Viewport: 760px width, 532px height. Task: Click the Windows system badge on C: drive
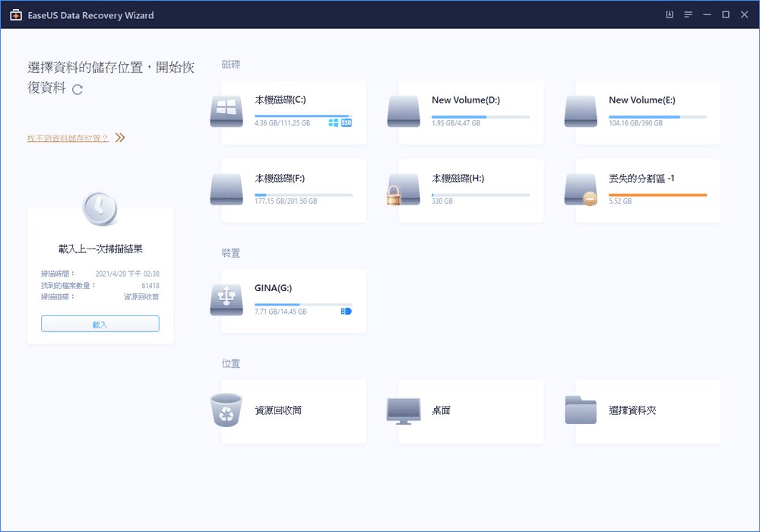pyautogui.click(x=334, y=123)
